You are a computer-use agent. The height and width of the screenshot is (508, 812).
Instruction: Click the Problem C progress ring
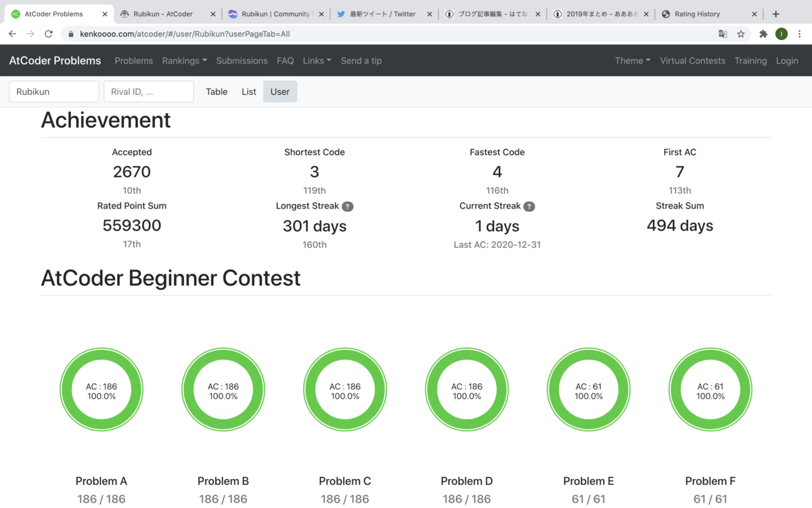tap(345, 390)
